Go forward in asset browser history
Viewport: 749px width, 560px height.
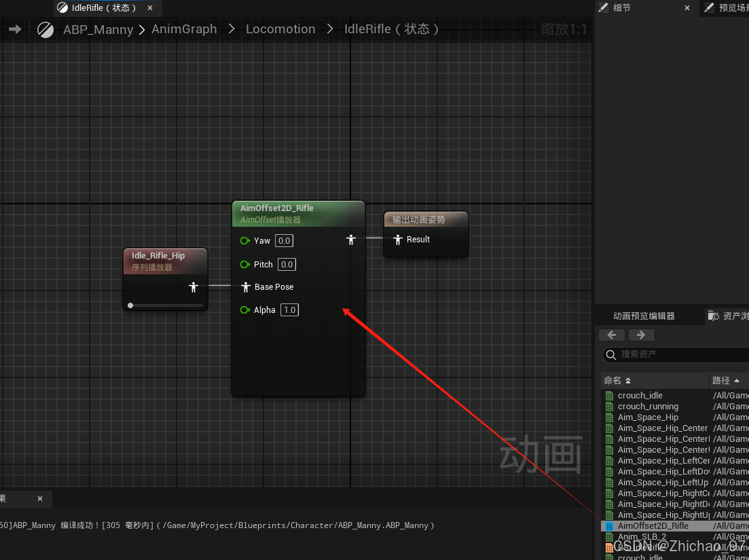(641, 335)
